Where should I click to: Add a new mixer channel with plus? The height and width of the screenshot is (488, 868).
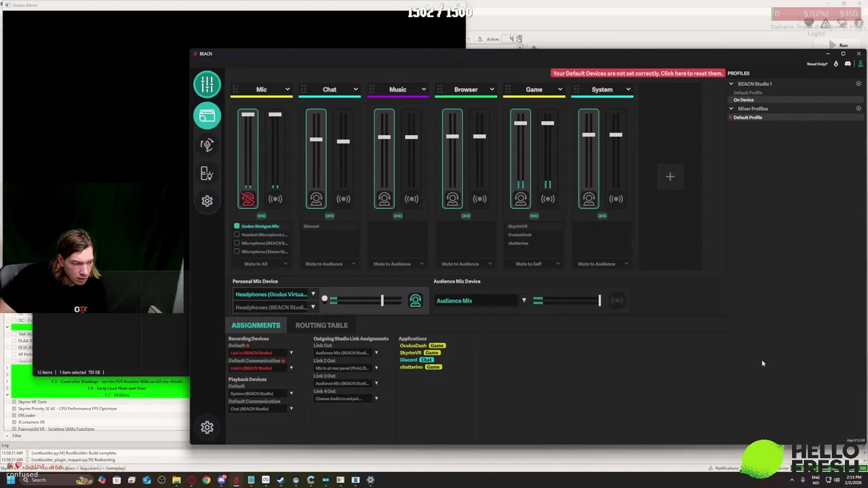[670, 177]
